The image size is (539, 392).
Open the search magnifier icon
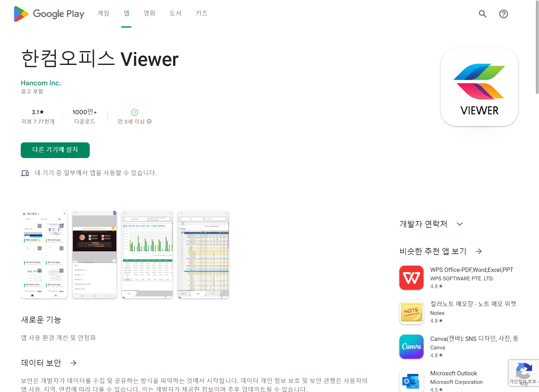(x=483, y=14)
